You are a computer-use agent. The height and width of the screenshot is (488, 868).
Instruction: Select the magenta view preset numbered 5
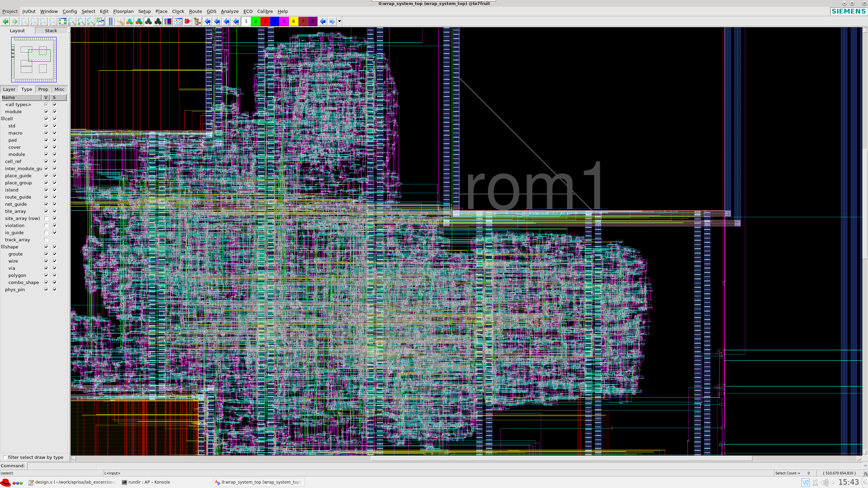(x=284, y=21)
